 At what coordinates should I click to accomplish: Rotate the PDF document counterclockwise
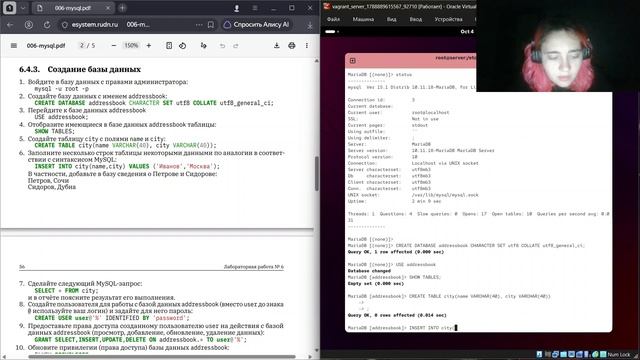[x=182, y=45]
